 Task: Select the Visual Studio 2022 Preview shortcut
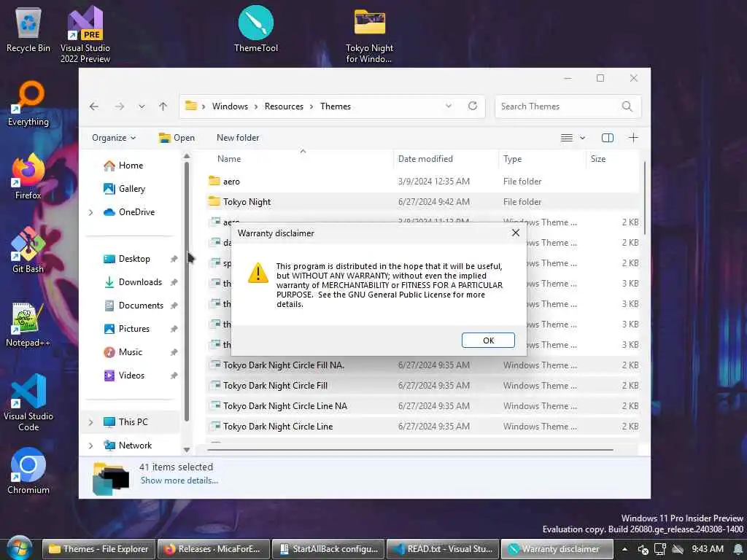[x=85, y=35]
